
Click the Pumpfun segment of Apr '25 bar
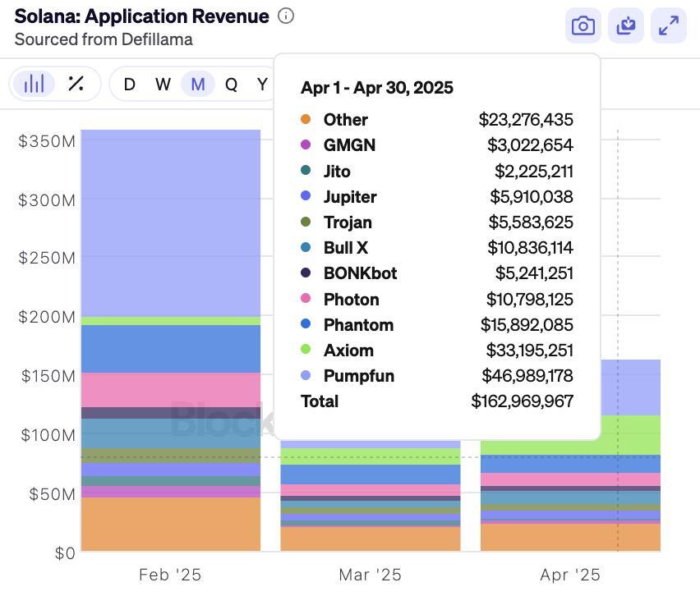(x=630, y=387)
